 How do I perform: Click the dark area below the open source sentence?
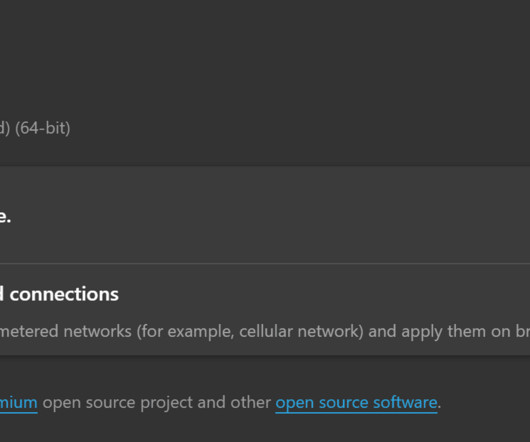tap(265, 429)
